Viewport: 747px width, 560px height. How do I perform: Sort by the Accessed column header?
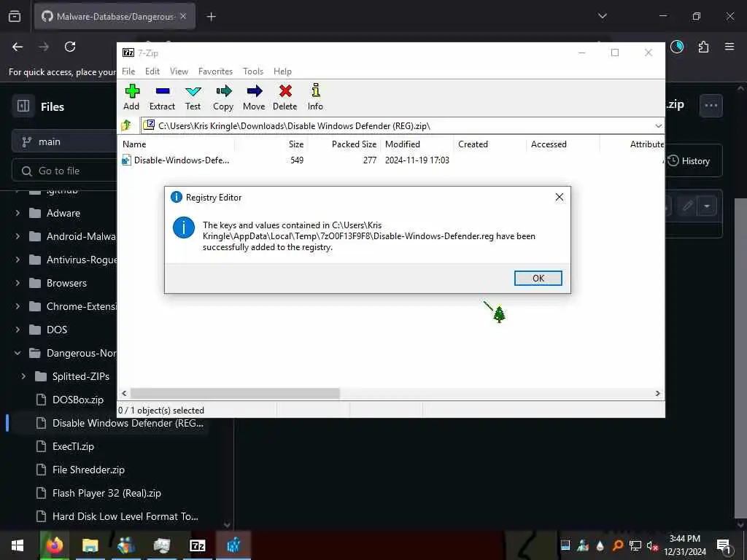coord(562,144)
